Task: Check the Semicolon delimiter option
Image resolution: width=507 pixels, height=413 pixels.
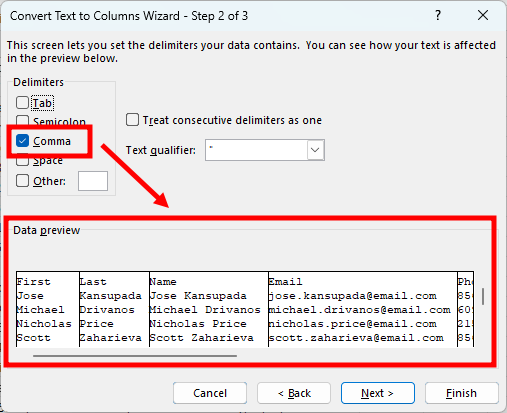Action: point(22,120)
